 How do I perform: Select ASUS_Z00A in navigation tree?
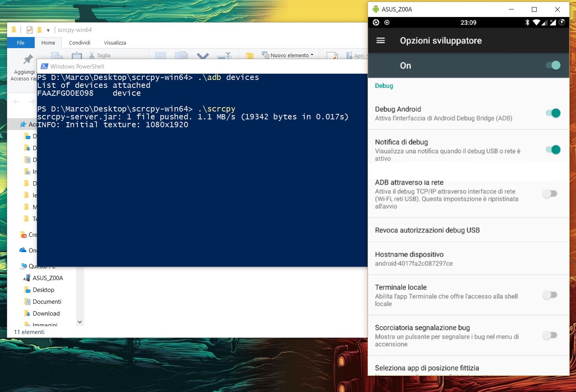[48, 278]
